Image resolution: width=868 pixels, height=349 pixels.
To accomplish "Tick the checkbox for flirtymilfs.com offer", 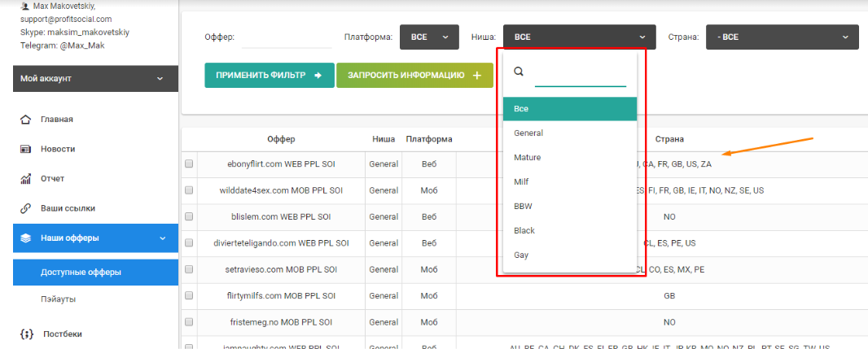I will pyautogui.click(x=189, y=295).
